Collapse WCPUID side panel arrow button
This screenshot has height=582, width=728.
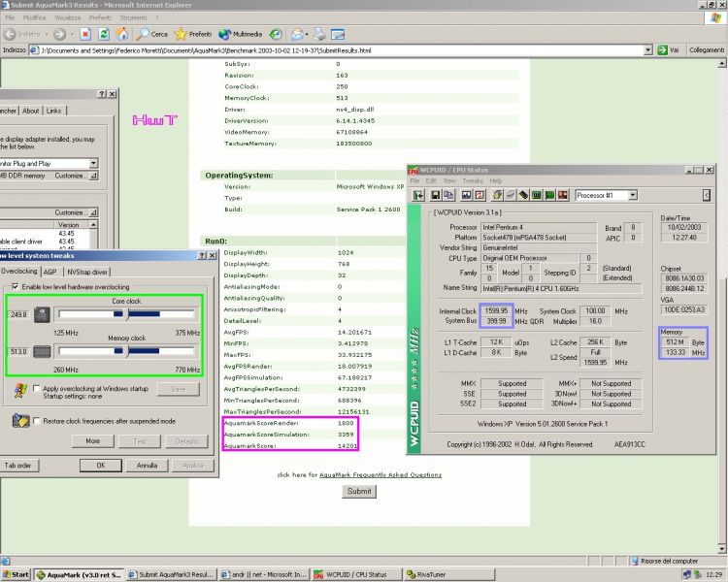(x=707, y=195)
